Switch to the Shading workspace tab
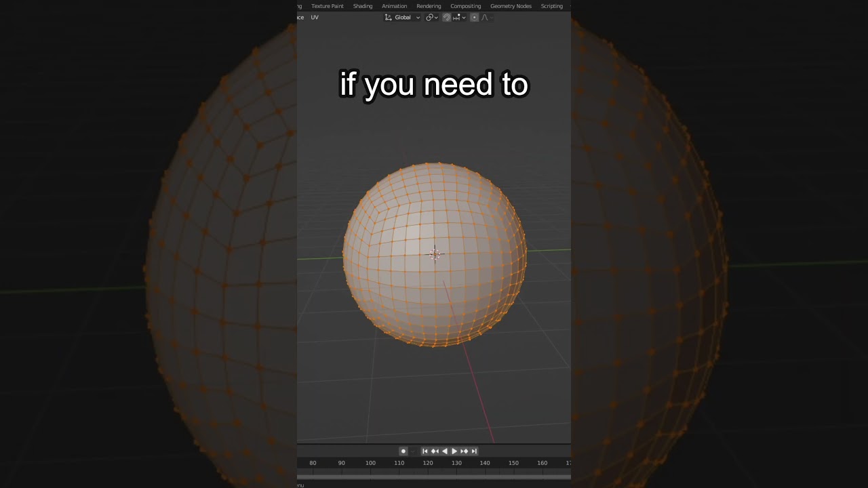 [363, 6]
